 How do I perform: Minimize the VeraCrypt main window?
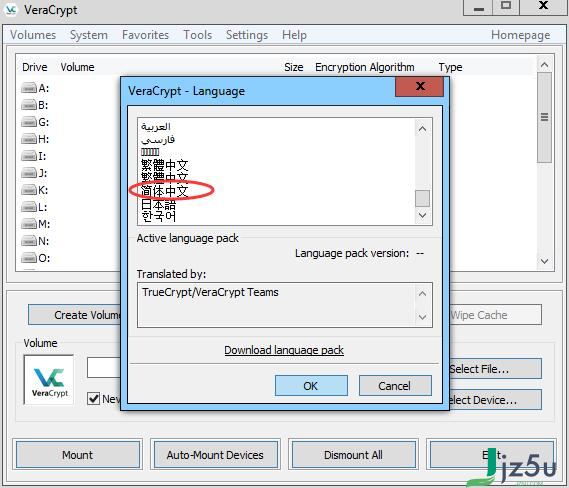(x=478, y=7)
